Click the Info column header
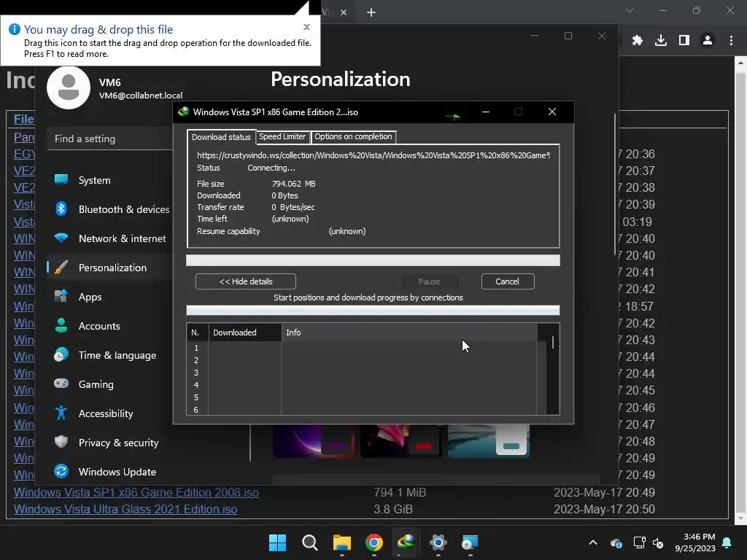 tap(410, 332)
